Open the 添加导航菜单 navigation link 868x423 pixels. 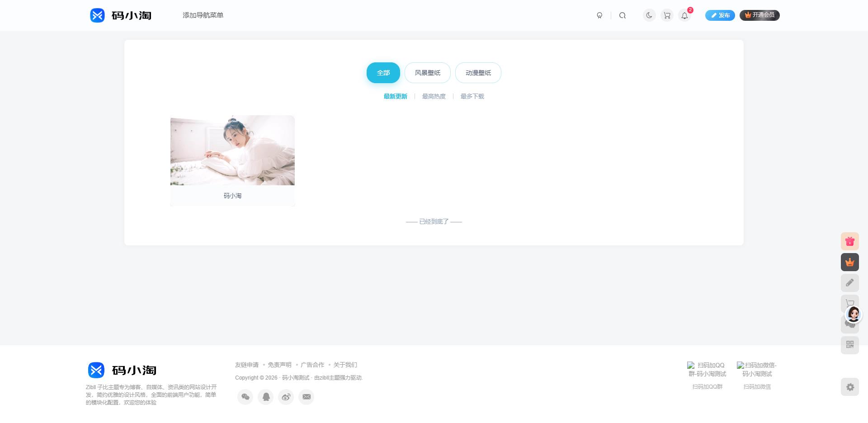click(203, 15)
